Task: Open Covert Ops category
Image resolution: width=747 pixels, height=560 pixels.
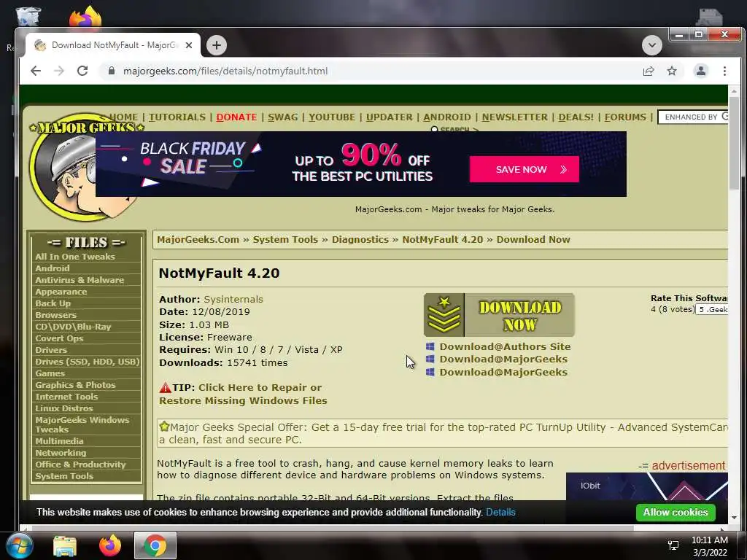Action: coord(59,338)
